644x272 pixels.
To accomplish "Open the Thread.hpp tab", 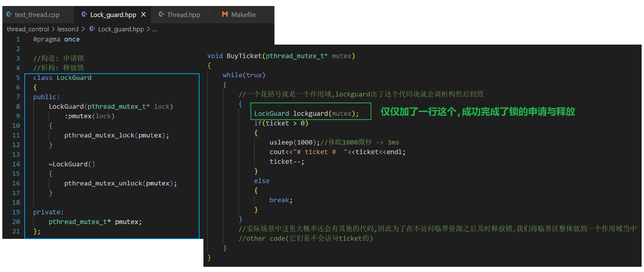I will [183, 15].
